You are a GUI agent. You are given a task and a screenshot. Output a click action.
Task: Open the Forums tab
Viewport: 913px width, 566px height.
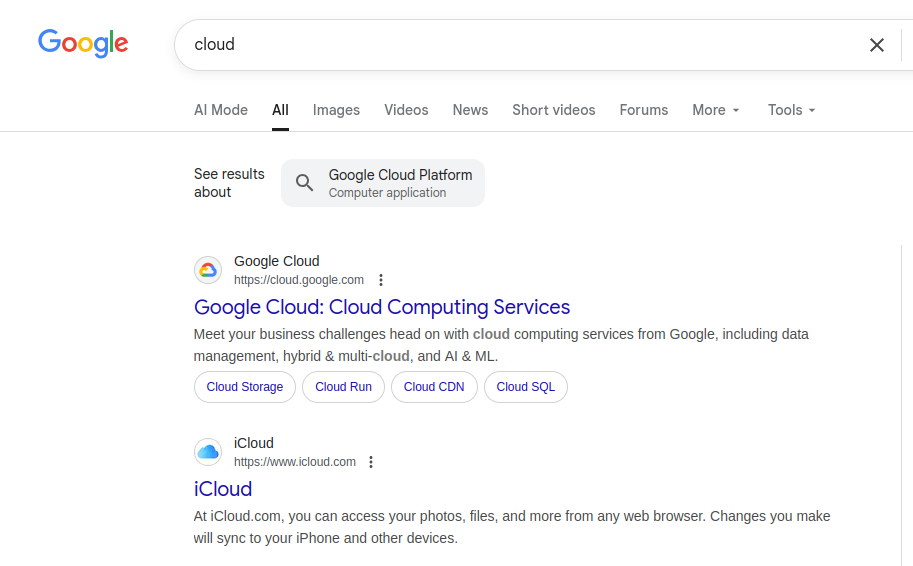click(x=643, y=110)
